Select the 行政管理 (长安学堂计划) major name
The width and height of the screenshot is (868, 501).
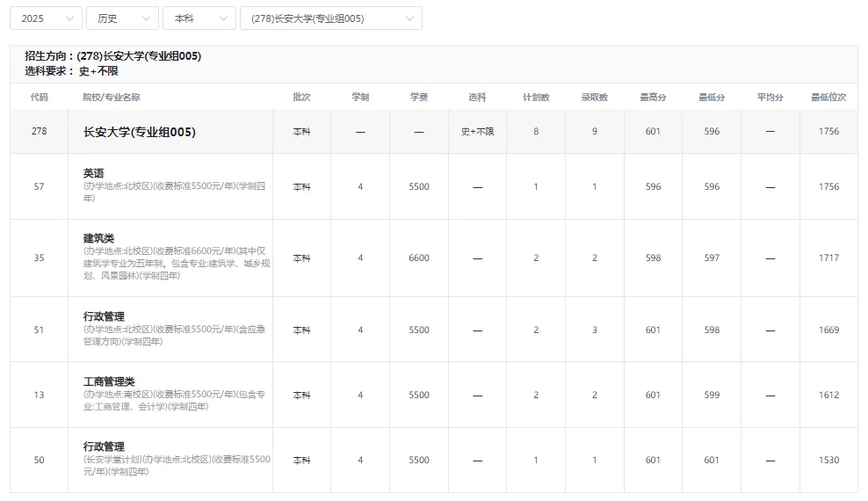(104, 447)
